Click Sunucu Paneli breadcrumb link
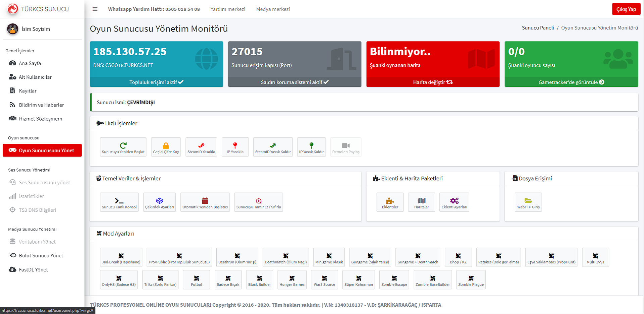The width and height of the screenshot is (644, 314). click(x=538, y=28)
